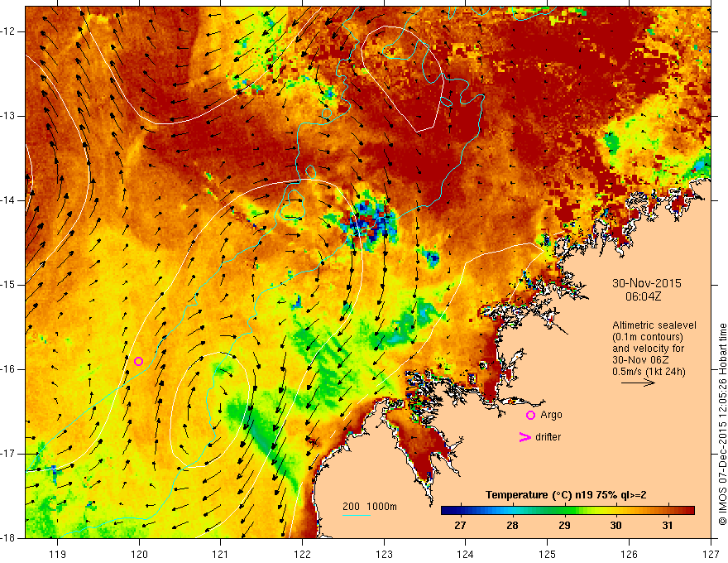Image resolution: width=728 pixels, height=563 pixels.
Task: Click the color bar tick label 30
Action: [615, 526]
